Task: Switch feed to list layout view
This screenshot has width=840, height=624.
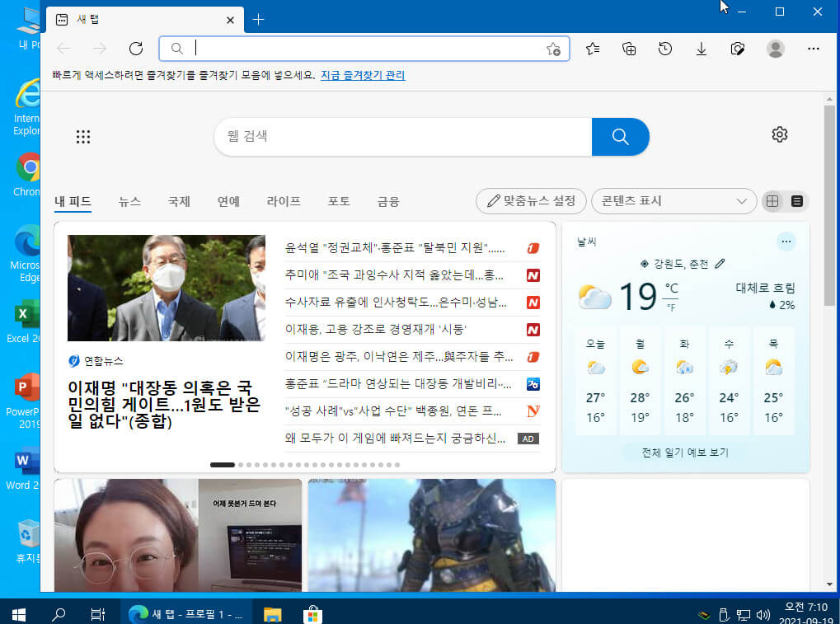Action: pos(797,201)
